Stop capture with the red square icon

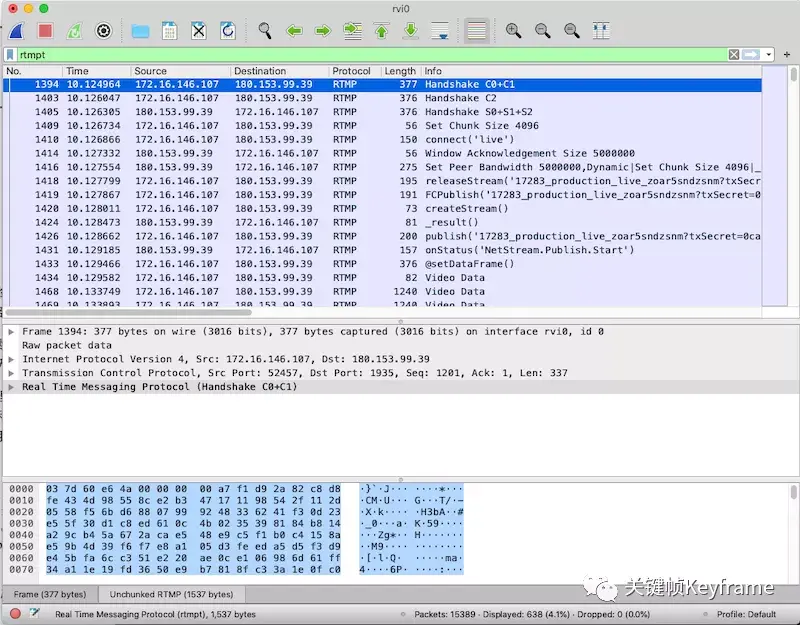pyautogui.click(x=45, y=31)
